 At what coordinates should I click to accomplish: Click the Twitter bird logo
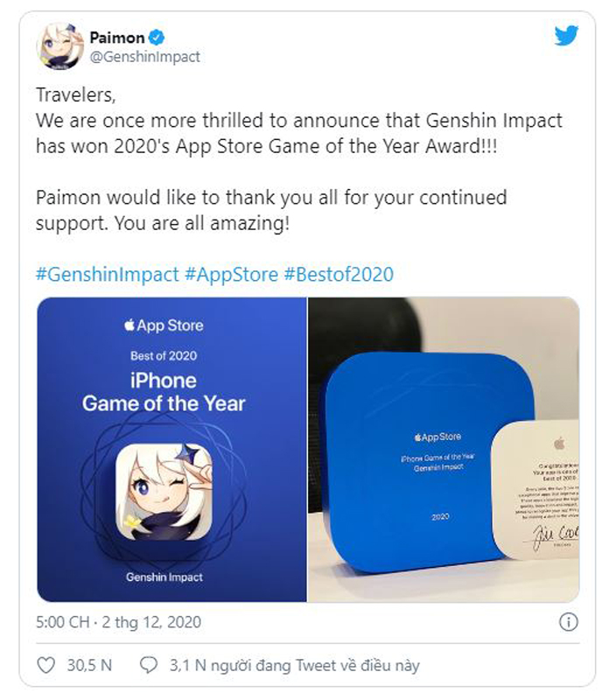pos(566,36)
